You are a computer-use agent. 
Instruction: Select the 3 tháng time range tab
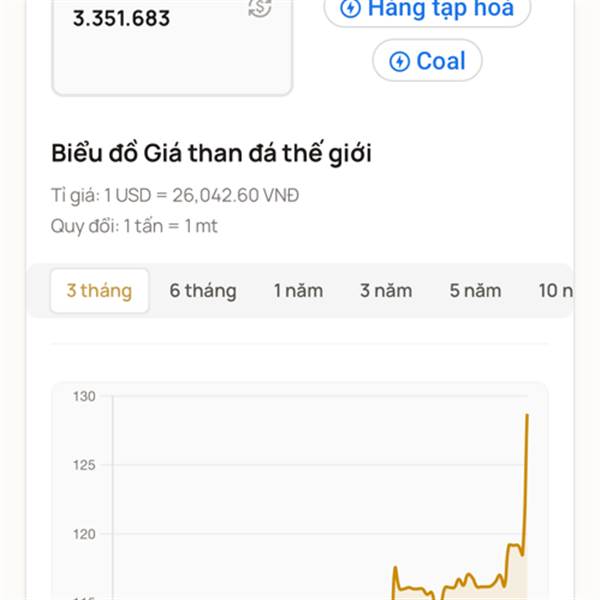(x=99, y=291)
